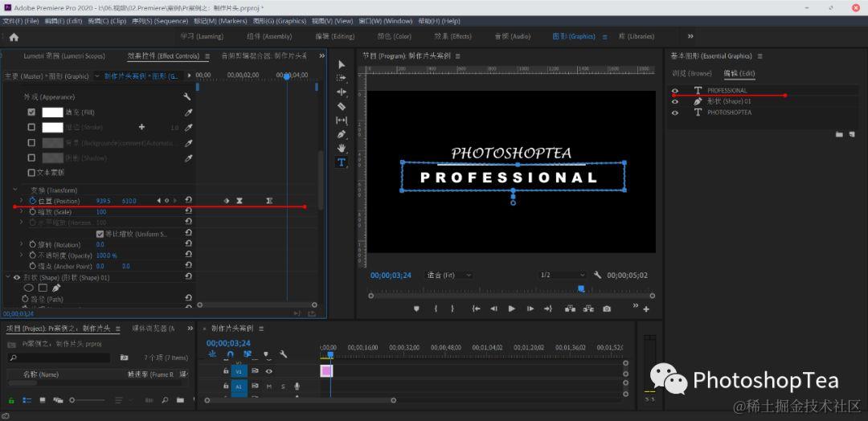Collapse the Transform section
868x421 pixels.
click(x=15, y=190)
